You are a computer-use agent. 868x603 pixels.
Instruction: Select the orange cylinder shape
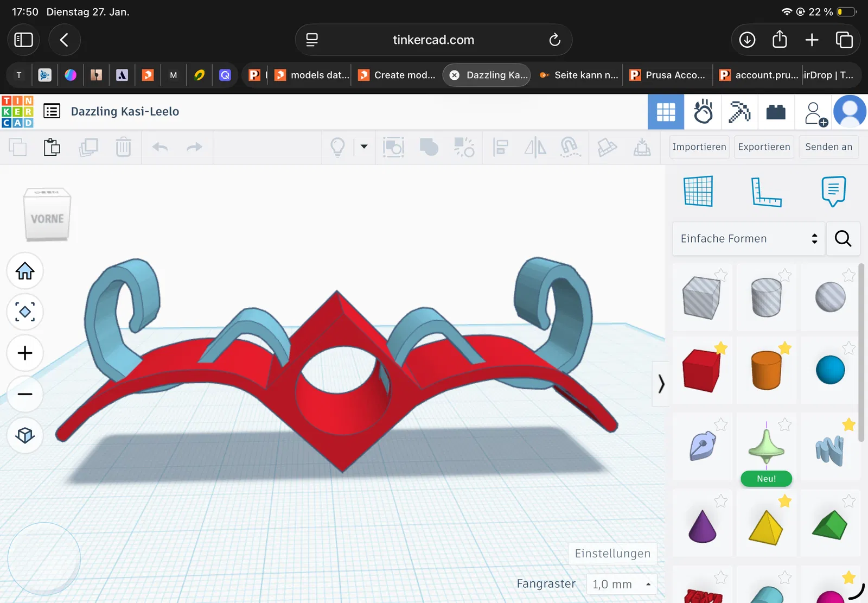click(x=766, y=371)
